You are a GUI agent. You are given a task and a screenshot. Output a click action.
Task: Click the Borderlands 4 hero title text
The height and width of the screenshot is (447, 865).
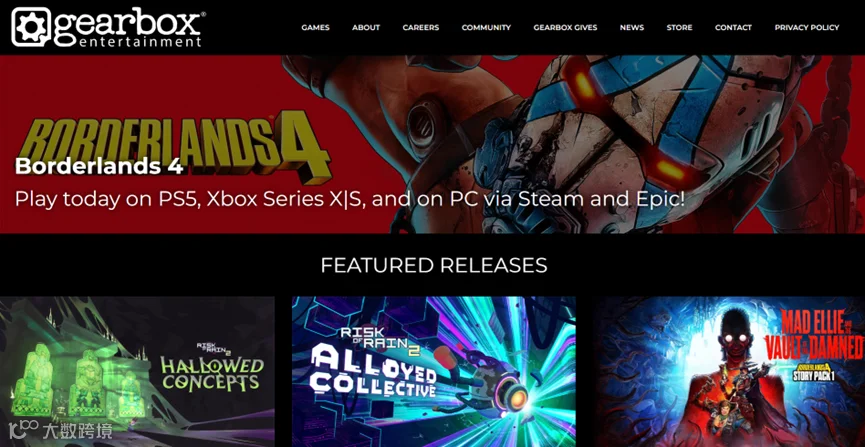click(x=99, y=166)
